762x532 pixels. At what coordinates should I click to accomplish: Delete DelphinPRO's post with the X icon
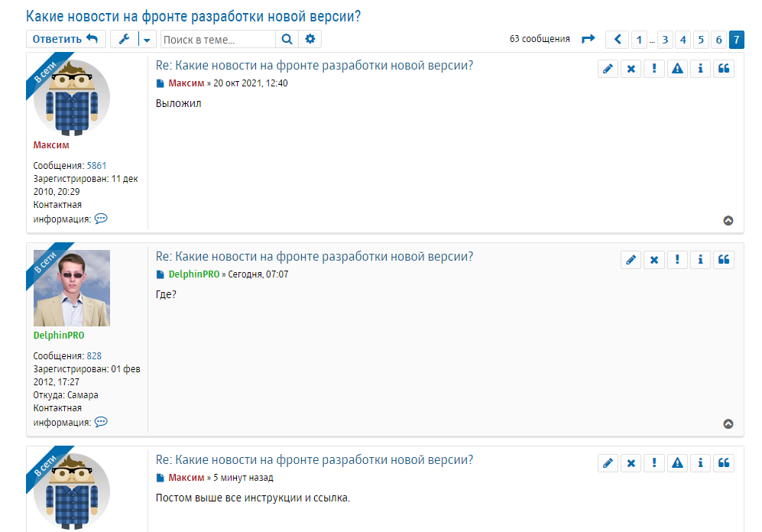(653, 260)
